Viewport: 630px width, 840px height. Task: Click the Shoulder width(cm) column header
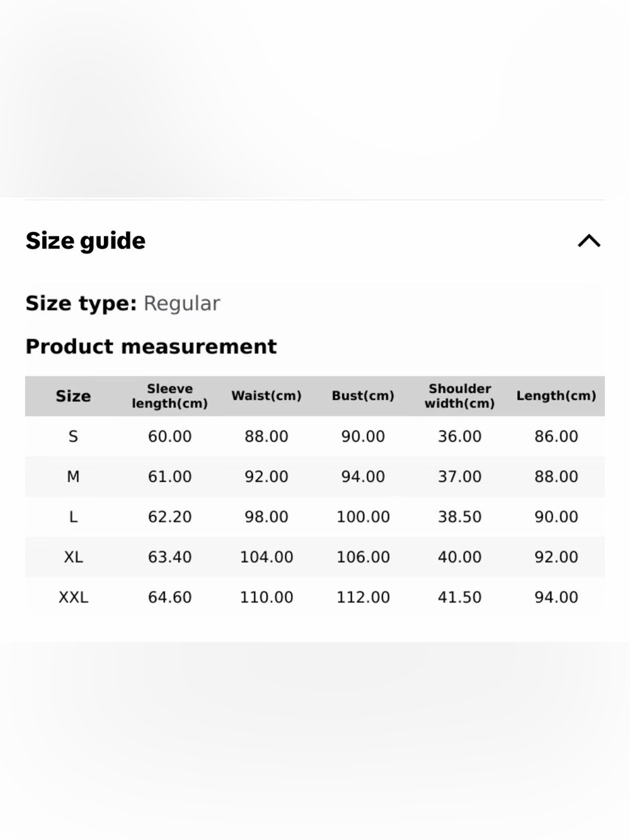[460, 396]
